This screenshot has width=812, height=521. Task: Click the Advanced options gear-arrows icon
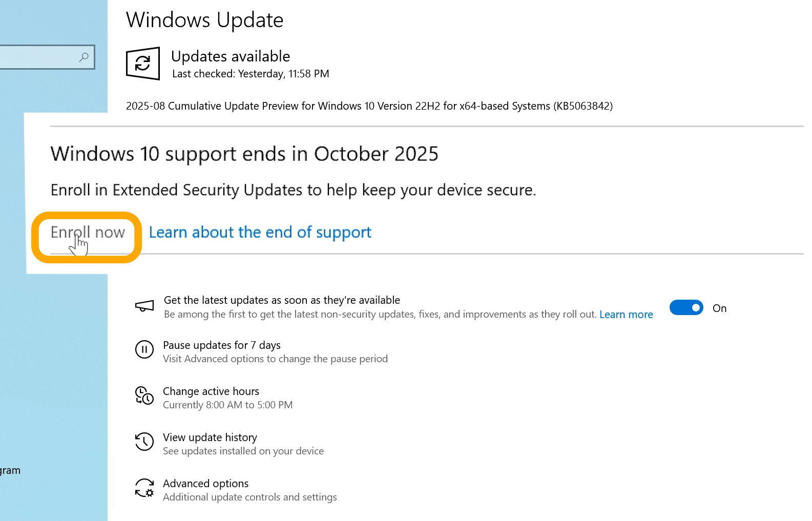coord(144,488)
